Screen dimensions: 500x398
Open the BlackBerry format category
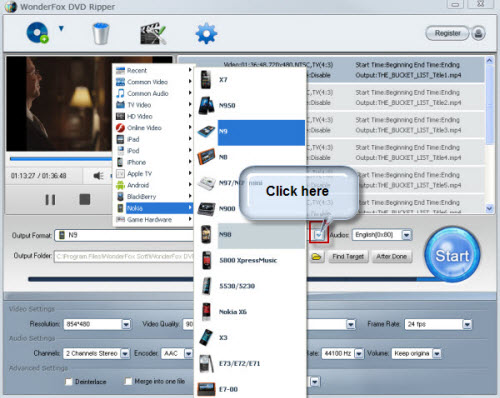pos(153,197)
